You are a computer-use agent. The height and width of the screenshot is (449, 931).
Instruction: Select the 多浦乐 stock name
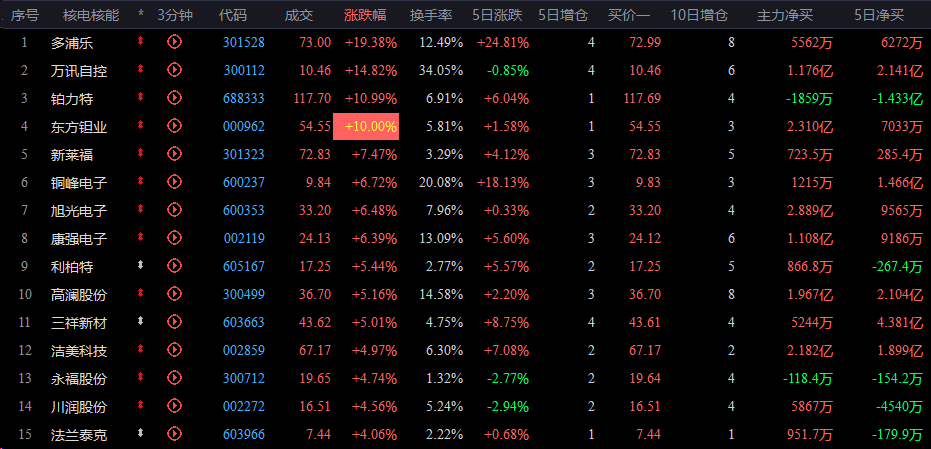(x=72, y=43)
